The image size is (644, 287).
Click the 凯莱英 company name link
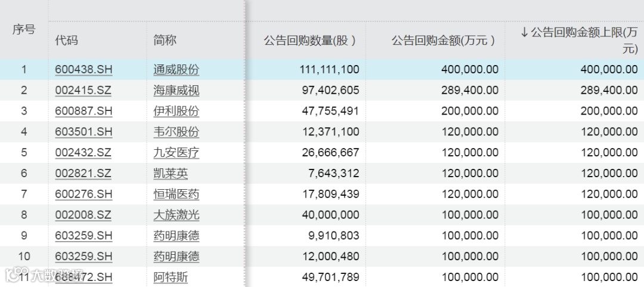click(171, 174)
